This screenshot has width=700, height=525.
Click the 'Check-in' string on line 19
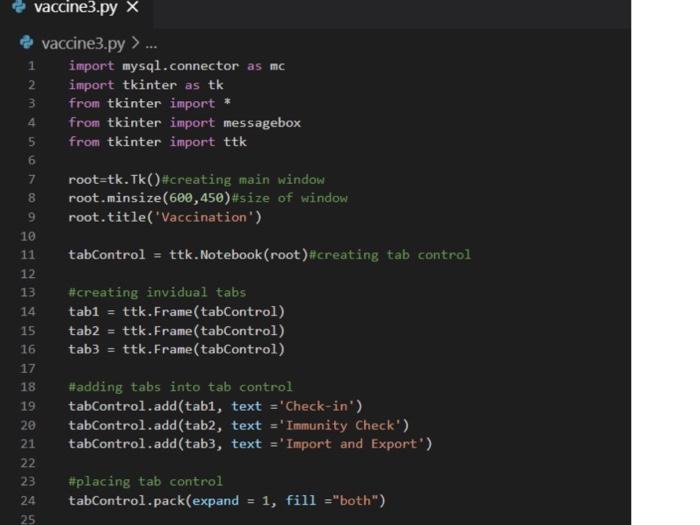(x=317, y=406)
